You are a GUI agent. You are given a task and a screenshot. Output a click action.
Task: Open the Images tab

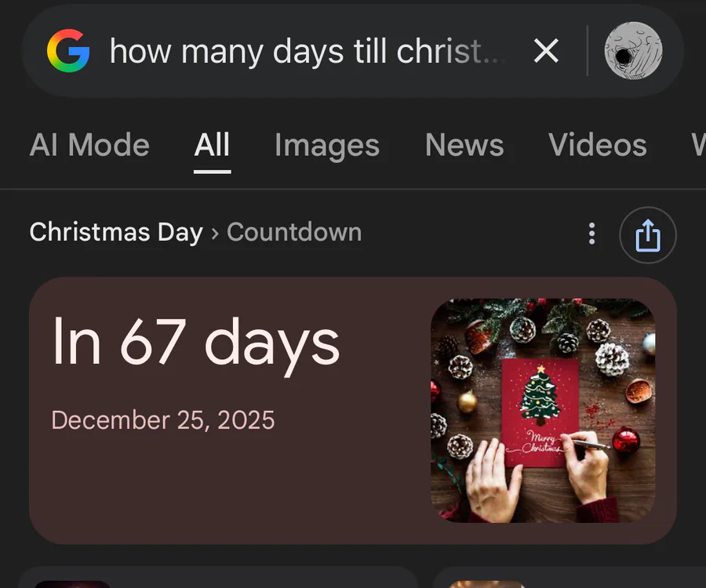[326, 146]
